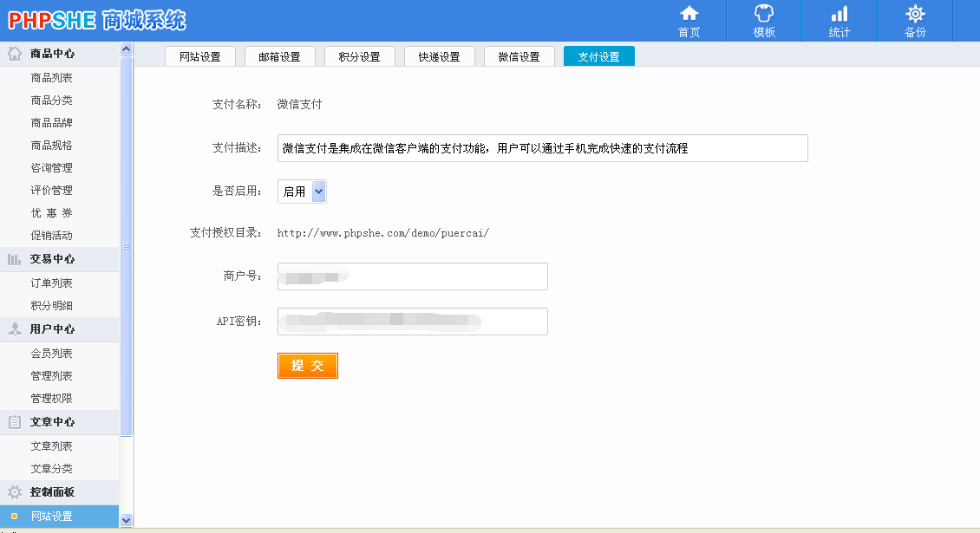Click the 交易中心 bar chart icon
This screenshot has width=980, height=533.
coord(15,259)
